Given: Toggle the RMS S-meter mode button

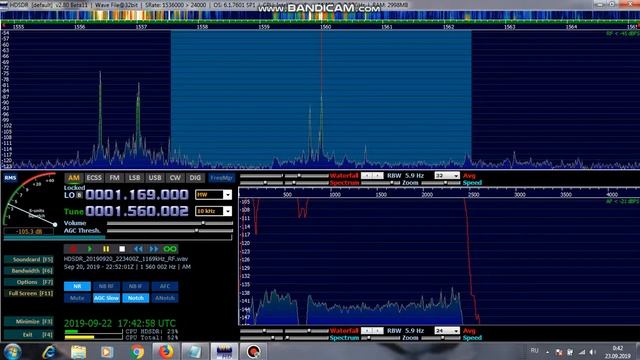Looking at the screenshot, I should click(x=10, y=178).
